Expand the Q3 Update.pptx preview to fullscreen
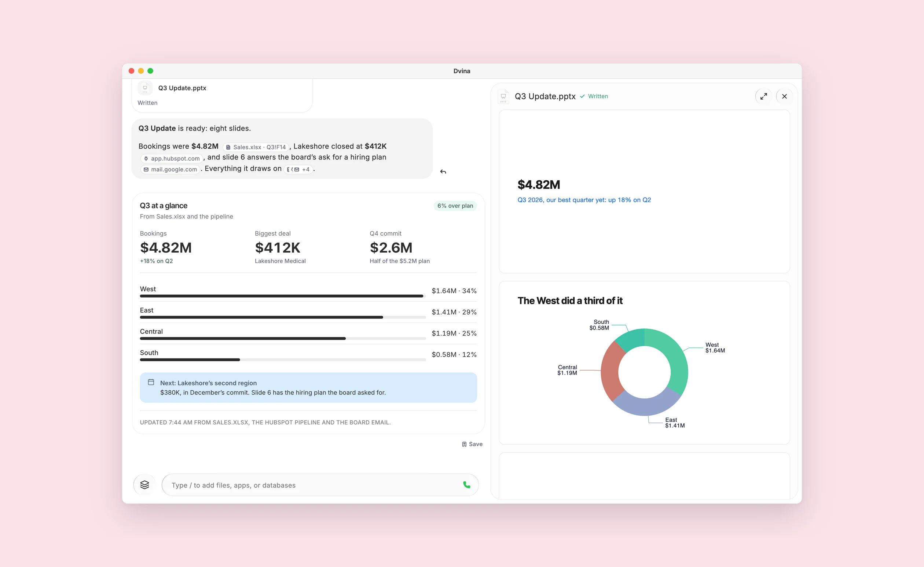The height and width of the screenshot is (567, 924). click(x=763, y=96)
